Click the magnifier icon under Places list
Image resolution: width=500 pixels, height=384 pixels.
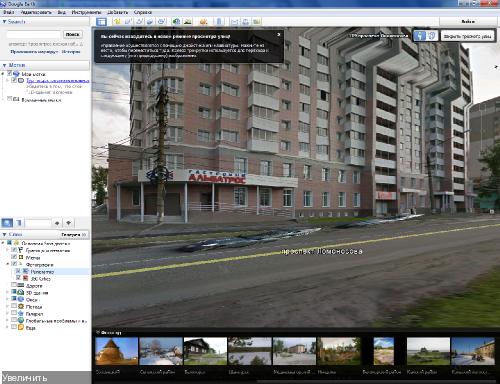point(7,223)
